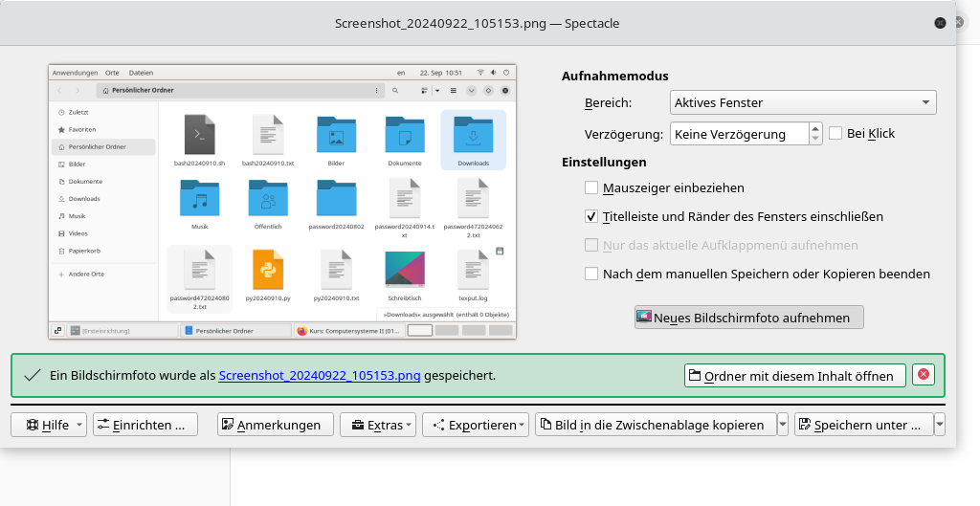Take new screenshot with Neues Bildschirmfoto aufnehmen
This screenshot has height=506, width=980.
(x=748, y=318)
